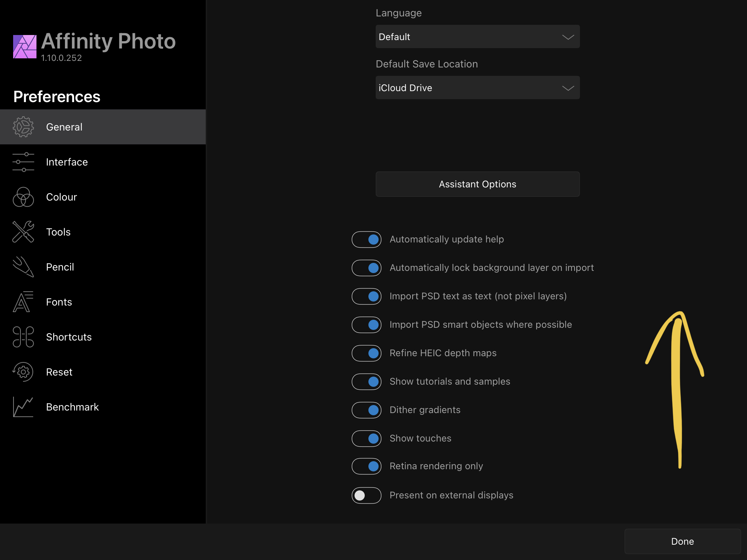Toggle Import PSD smart objects switch

click(367, 325)
